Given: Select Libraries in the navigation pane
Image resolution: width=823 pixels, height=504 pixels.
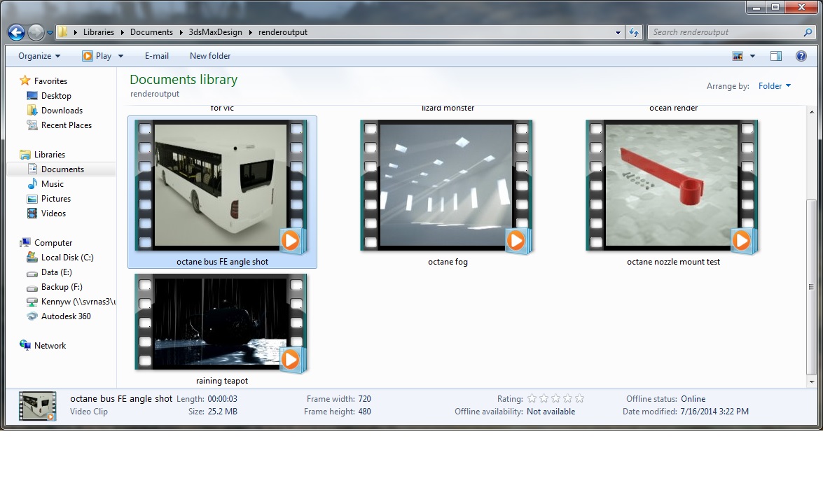Looking at the screenshot, I should click(49, 154).
